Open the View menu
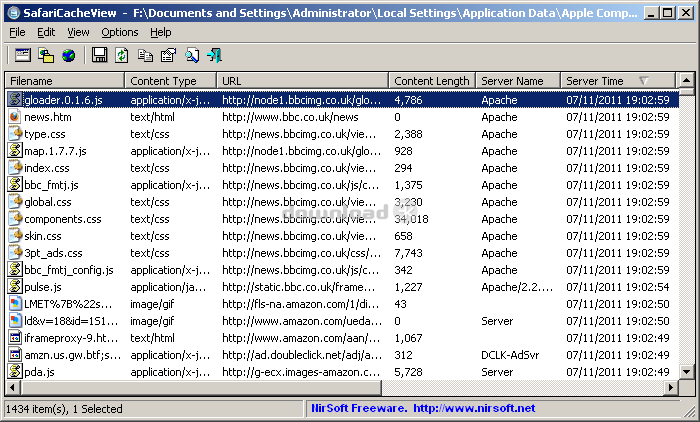 (78, 32)
